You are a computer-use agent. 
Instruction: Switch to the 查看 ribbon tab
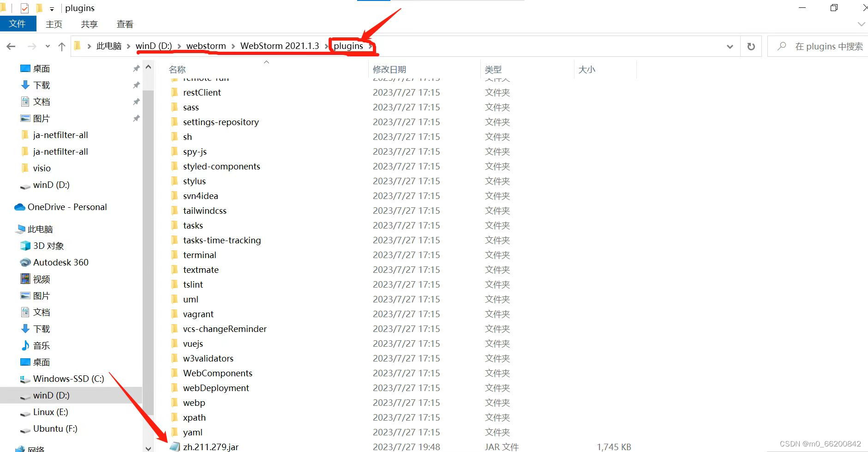click(125, 24)
